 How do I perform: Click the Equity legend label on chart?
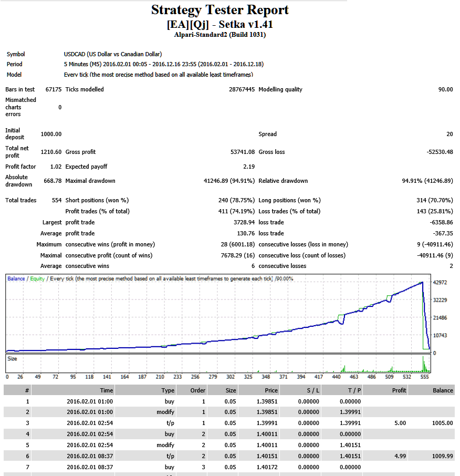pyautogui.click(x=37, y=278)
